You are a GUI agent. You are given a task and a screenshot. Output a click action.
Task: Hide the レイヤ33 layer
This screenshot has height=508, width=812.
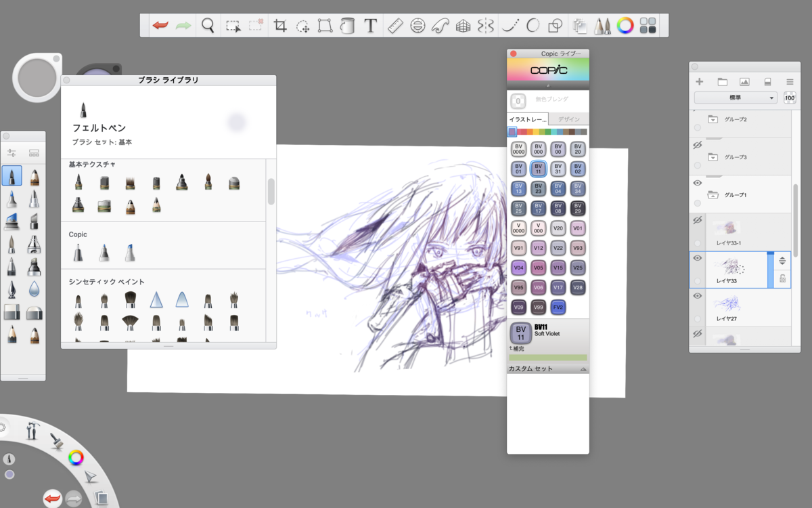coord(698,258)
